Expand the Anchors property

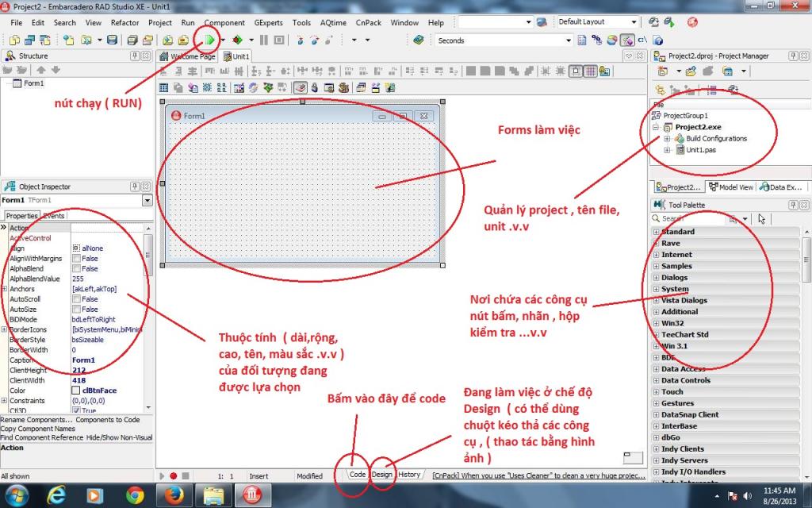click(x=4, y=289)
